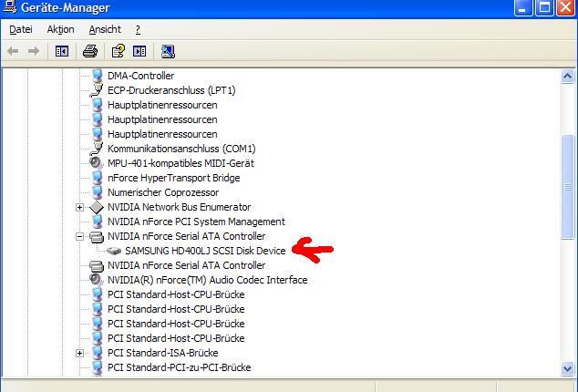Click the SAMSUNG disk drive icon
Viewport: 578px width, 392px height.
(x=114, y=251)
